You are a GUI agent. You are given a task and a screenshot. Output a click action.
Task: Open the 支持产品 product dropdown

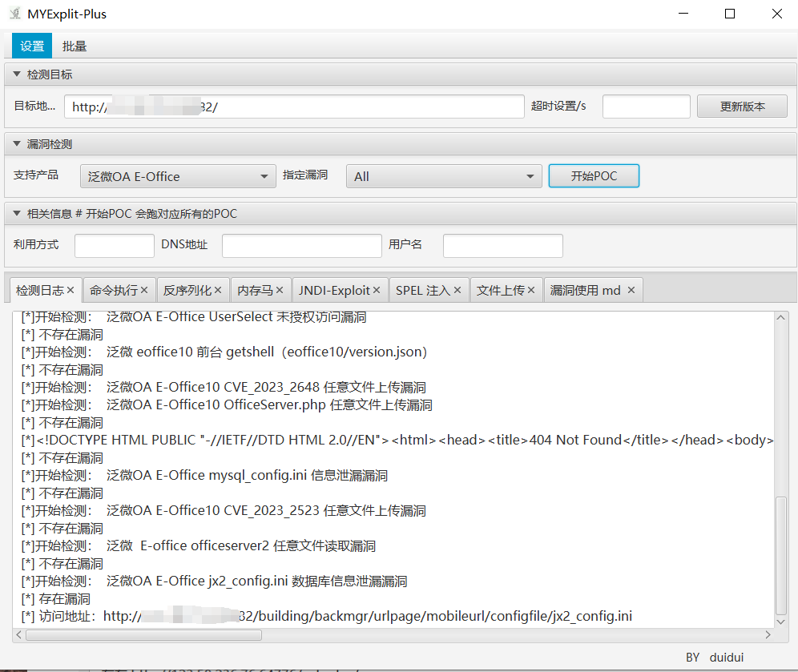(x=178, y=176)
